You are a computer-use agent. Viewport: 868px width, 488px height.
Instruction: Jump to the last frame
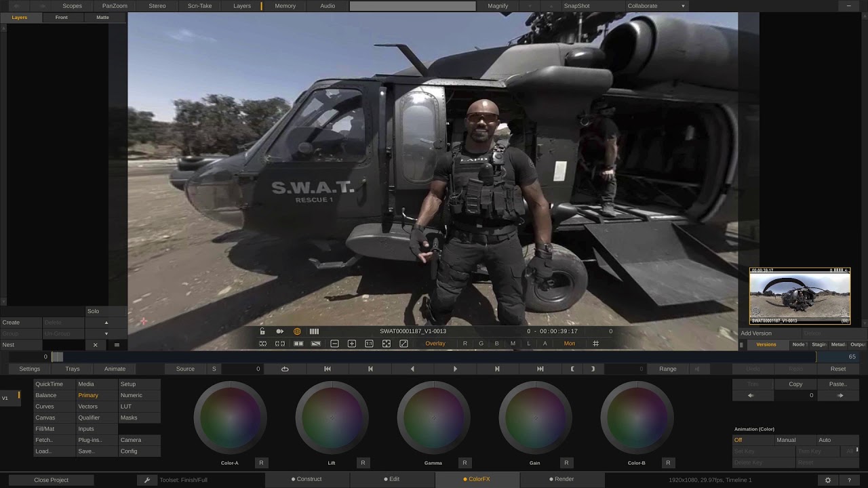[540, 369]
